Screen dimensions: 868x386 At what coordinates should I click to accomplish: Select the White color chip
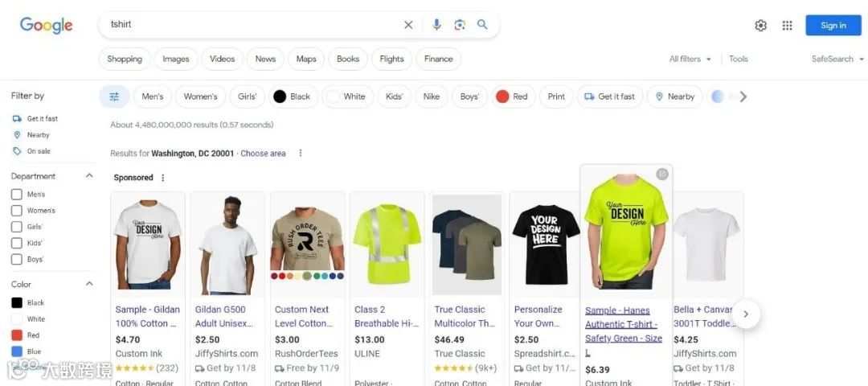pyautogui.click(x=348, y=96)
